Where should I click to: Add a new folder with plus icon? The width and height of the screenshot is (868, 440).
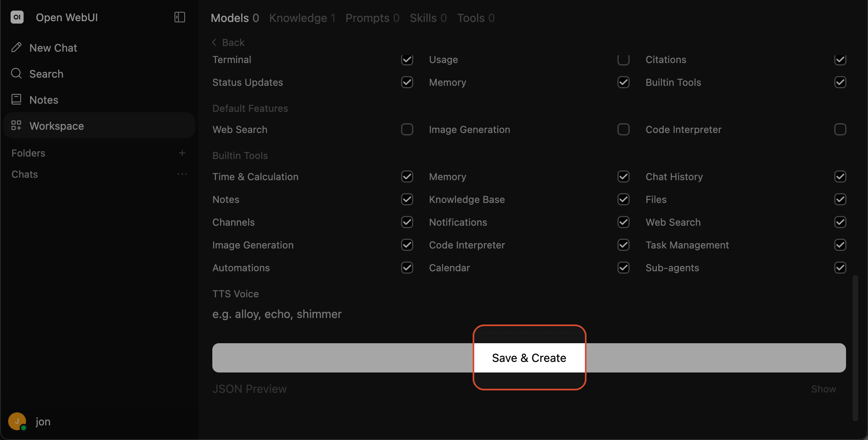coord(182,153)
